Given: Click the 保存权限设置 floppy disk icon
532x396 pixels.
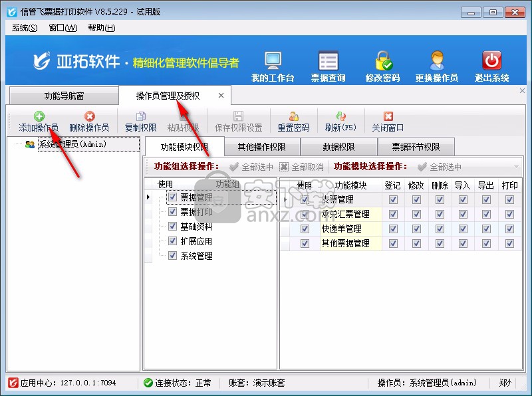Looking at the screenshot, I should coord(238,116).
